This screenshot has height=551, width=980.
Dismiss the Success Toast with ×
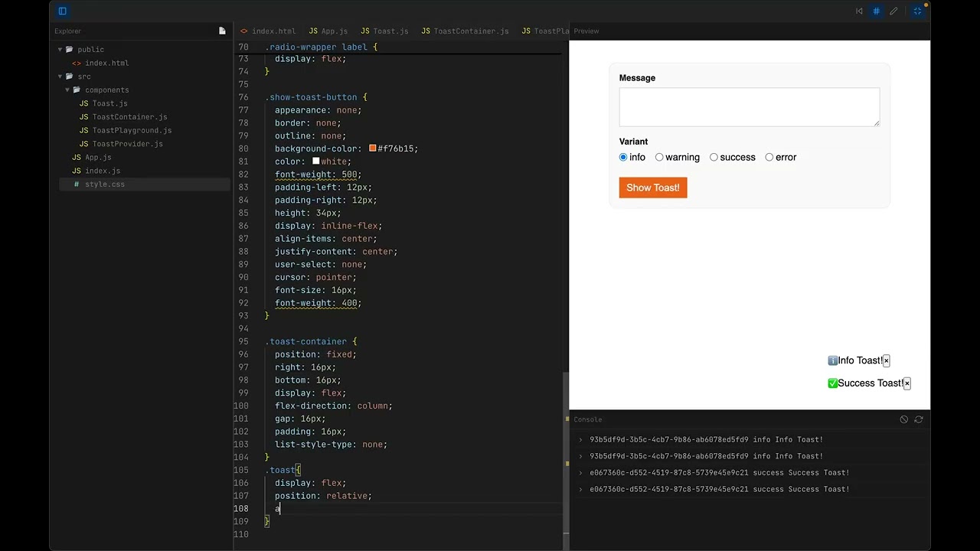(906, 383)
